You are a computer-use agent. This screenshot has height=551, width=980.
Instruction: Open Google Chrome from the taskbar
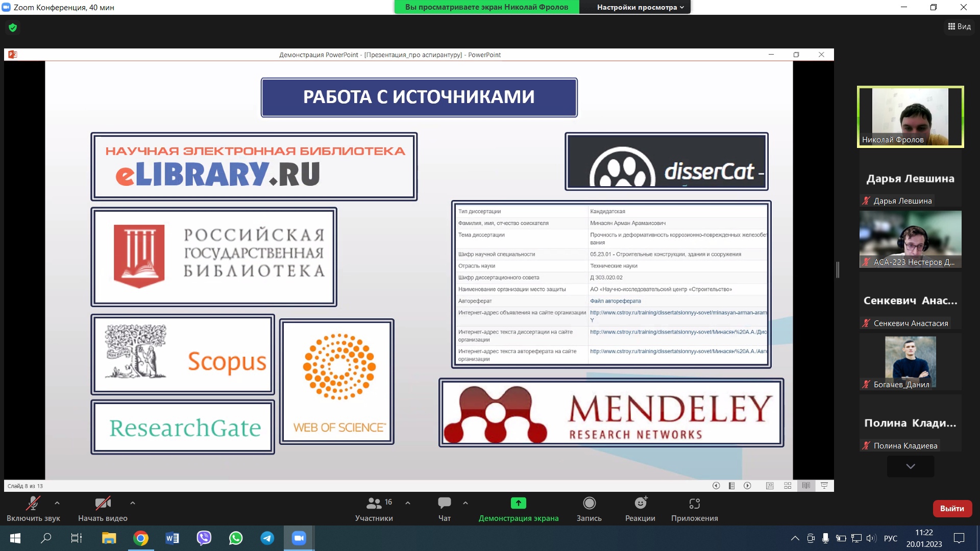click(140, 538)
